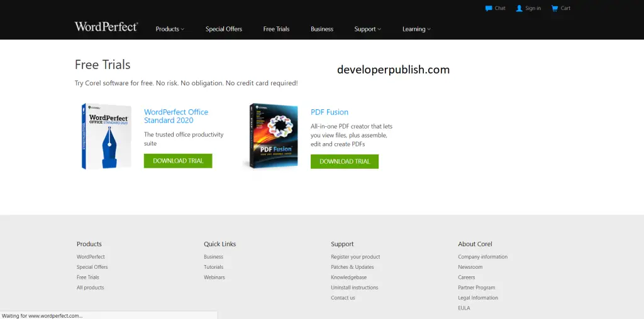644x319 pixels.
Task: Open the footer Tutorials link
Action: point(214,267)
